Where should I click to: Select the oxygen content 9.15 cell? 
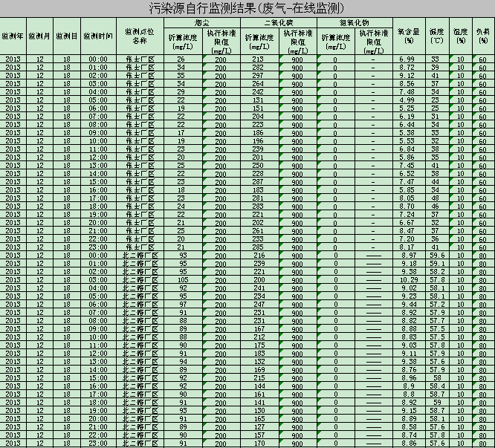409,411
